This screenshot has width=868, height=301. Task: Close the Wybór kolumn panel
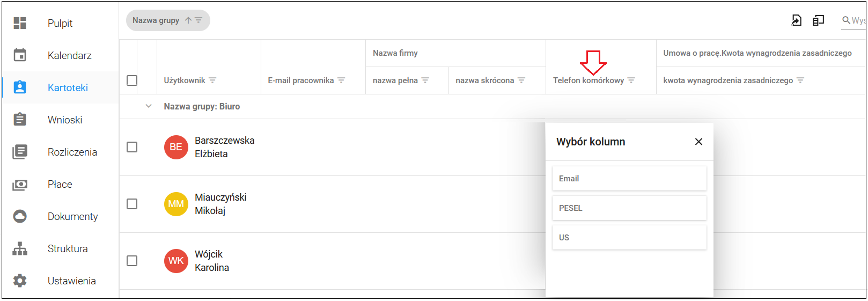pos(698,142)
